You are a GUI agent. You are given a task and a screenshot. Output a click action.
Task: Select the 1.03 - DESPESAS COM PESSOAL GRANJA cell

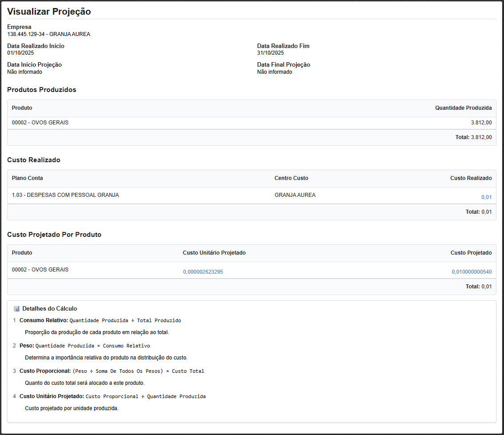[65, 195]
